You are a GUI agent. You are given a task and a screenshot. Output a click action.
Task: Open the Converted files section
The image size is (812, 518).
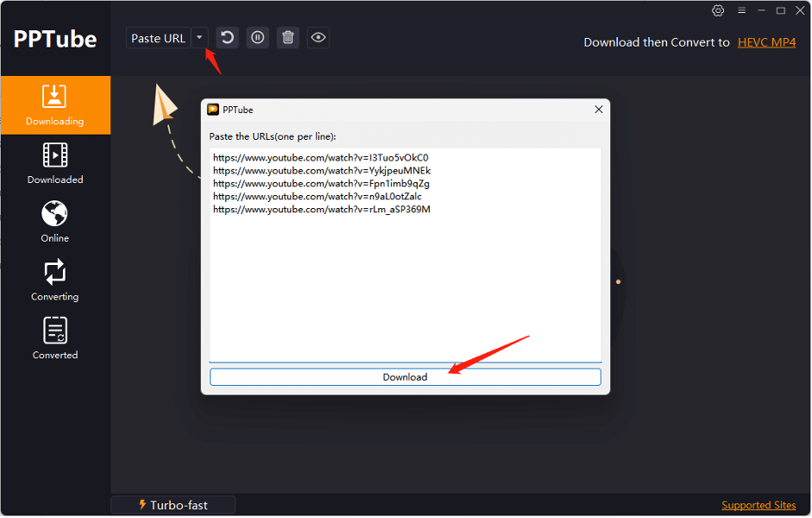[54, 337]
